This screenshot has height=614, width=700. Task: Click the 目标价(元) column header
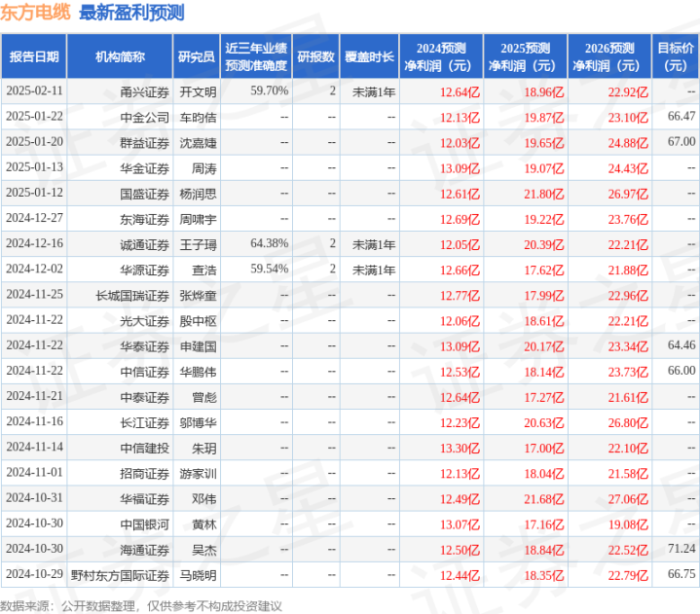[676, 56]
